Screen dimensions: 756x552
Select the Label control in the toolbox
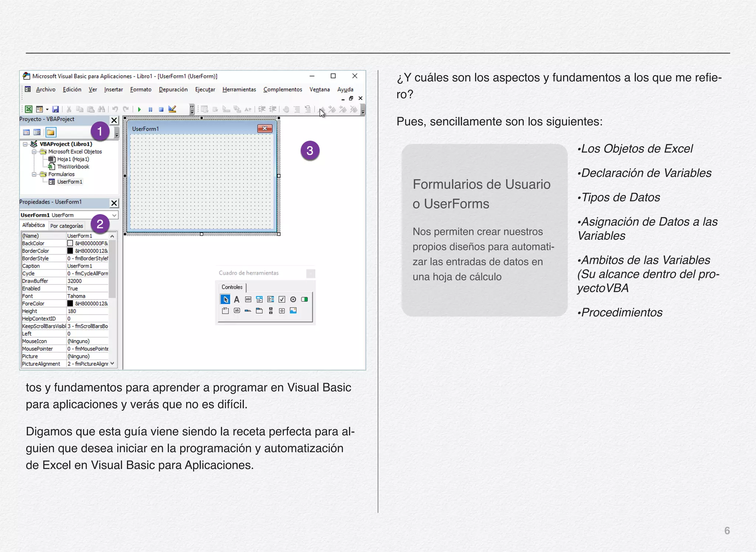click(237, 299)
